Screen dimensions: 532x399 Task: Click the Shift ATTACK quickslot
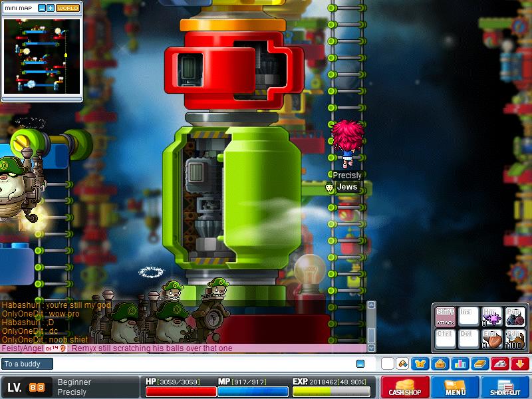(x=446, y=317)
